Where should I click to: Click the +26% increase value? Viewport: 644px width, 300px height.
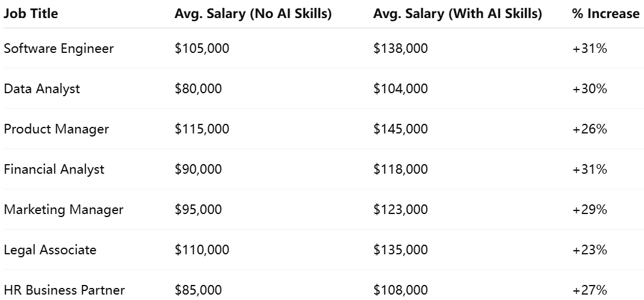(x=589, y=129)
